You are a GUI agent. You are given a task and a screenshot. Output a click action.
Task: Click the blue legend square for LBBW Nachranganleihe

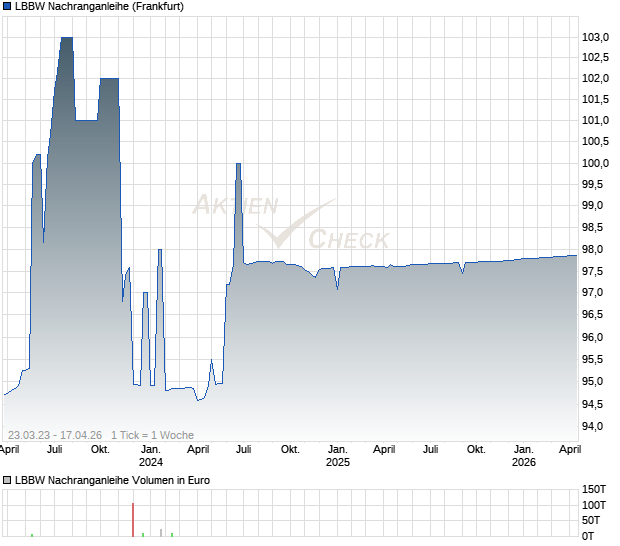7,6
